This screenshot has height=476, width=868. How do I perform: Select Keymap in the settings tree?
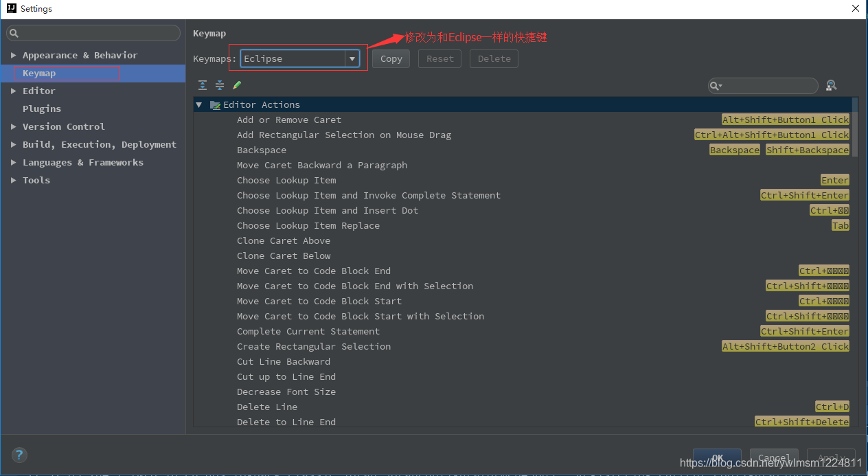tap(93, 73)
